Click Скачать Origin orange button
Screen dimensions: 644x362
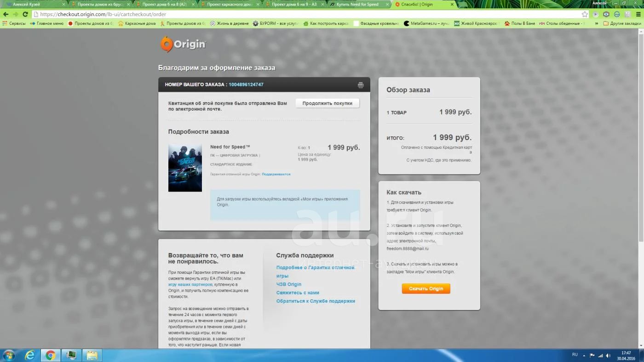point(426,288)
